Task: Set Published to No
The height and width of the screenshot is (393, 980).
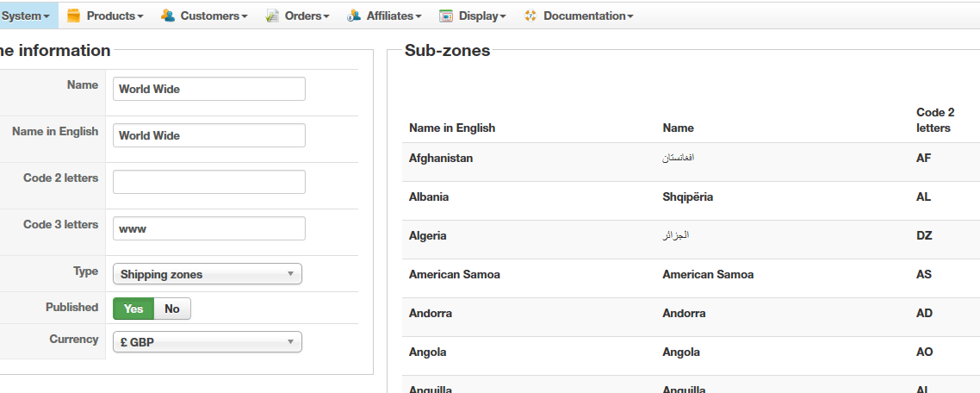Action: pyautogui.click(x=172, y=309)
